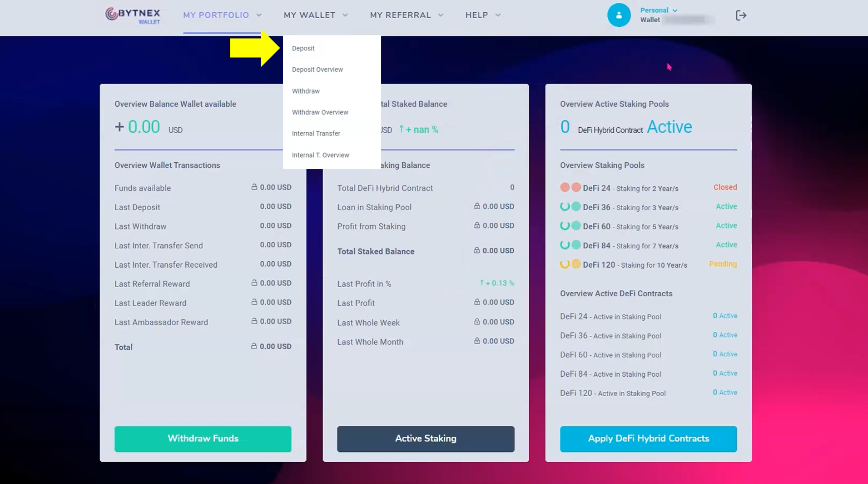Choose Withdraw Overview menu entry

[320, 112]
